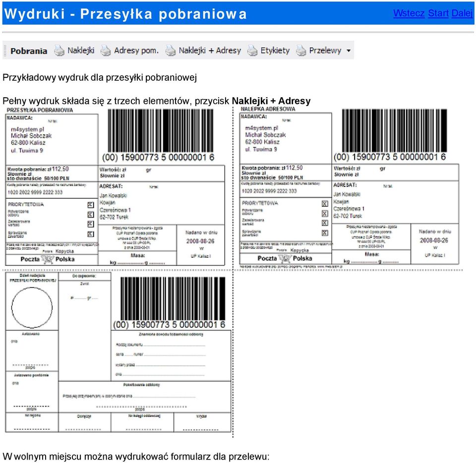Click the text W wolnym miejscu można wydrukować
Image resolution: width=476 pixels, height=463 pixels.
85,457
